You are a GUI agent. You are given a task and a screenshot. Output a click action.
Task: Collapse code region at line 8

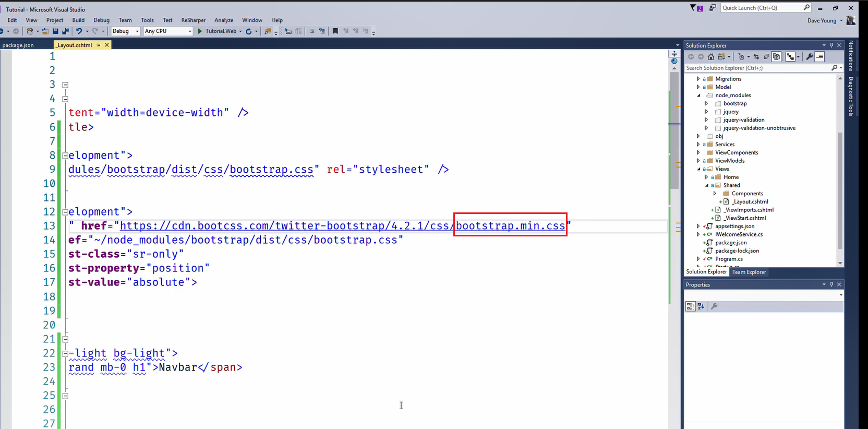[65, 155]
